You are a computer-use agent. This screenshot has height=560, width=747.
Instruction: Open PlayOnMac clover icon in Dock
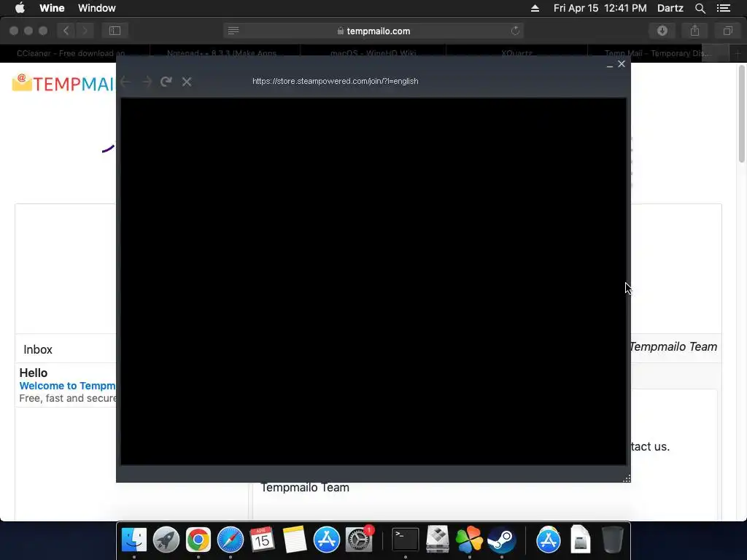pyautogui.click(x=469, y=540)
